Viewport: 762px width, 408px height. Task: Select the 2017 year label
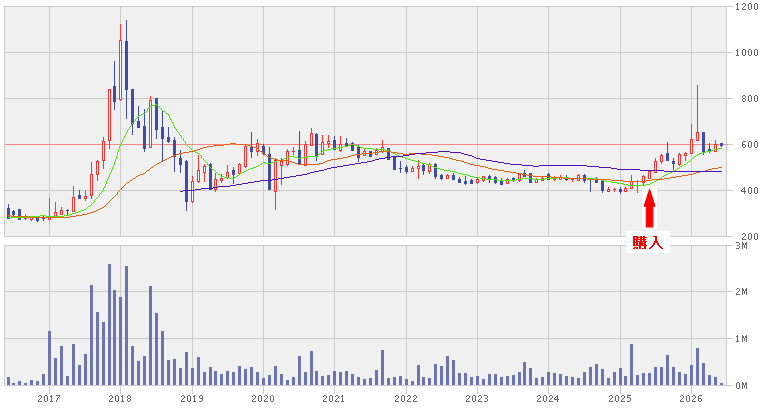point(49,399)
